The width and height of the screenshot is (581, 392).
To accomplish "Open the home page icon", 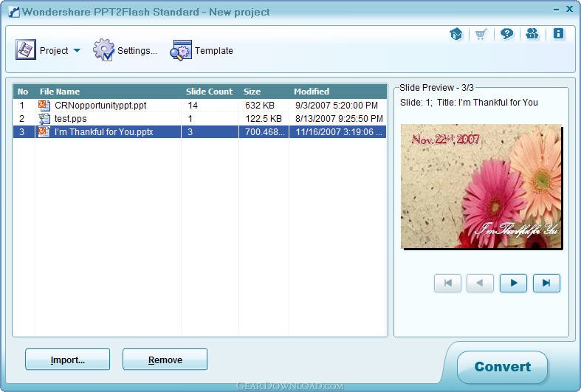I will point(456,34).
